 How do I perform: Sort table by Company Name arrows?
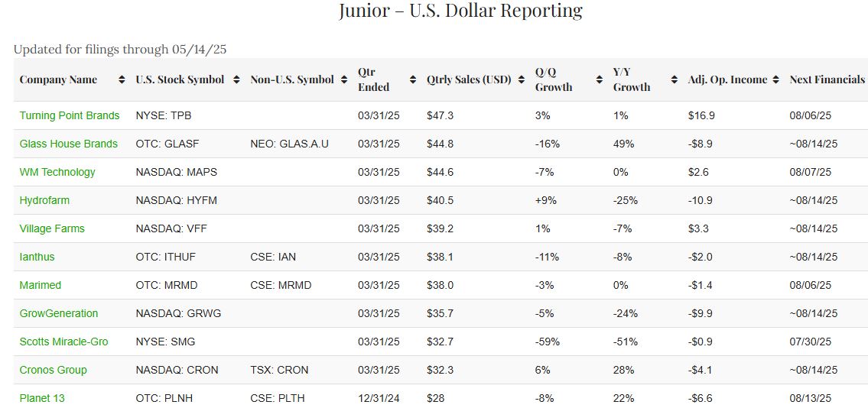[x=122, y=79]
